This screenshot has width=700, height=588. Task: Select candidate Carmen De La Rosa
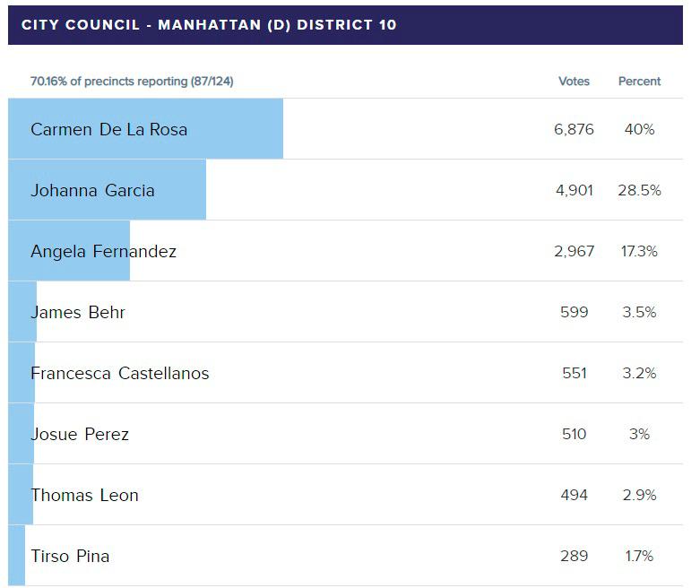coord(108,129)
